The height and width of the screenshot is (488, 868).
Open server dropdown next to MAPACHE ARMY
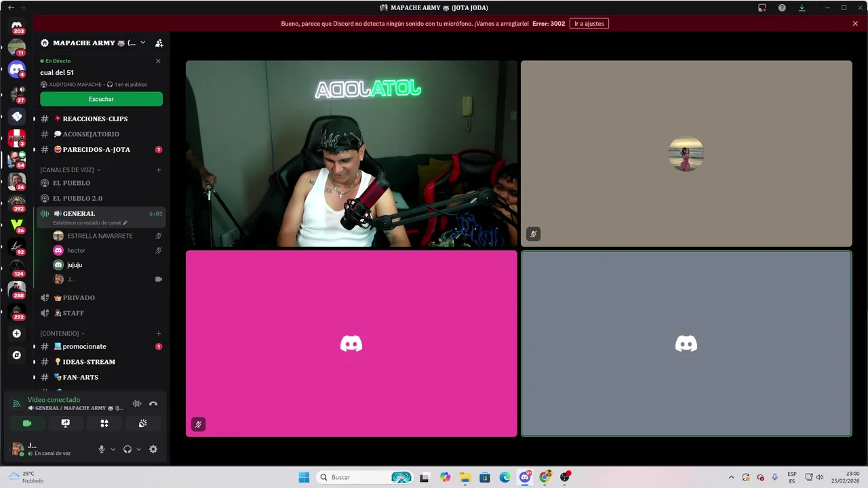pyautogui.click(x=142, y=43)
